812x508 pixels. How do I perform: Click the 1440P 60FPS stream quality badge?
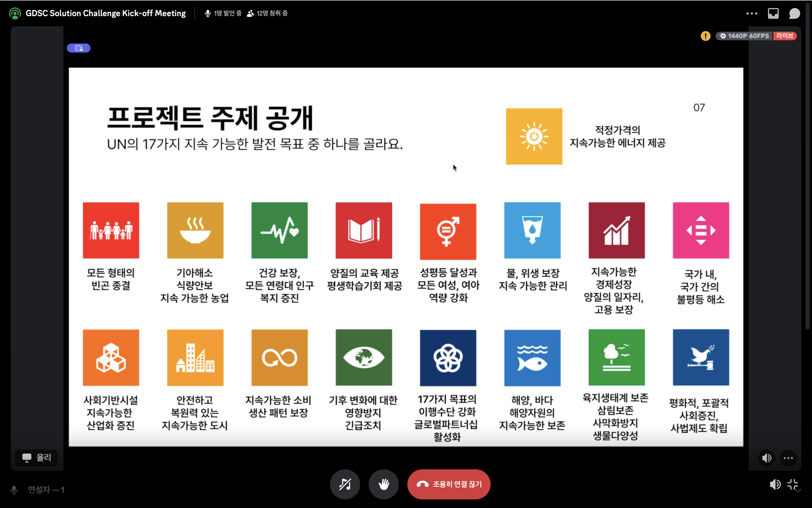pos(744,36)
